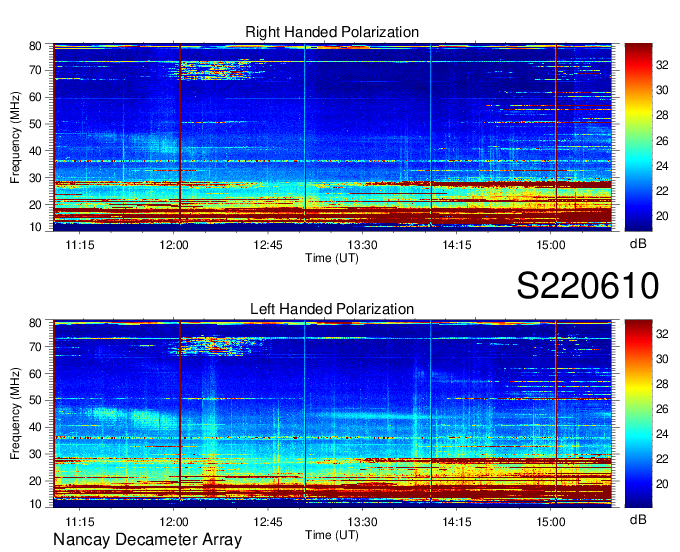Click the "80" frequency tick of Left Handed plot

35,323
